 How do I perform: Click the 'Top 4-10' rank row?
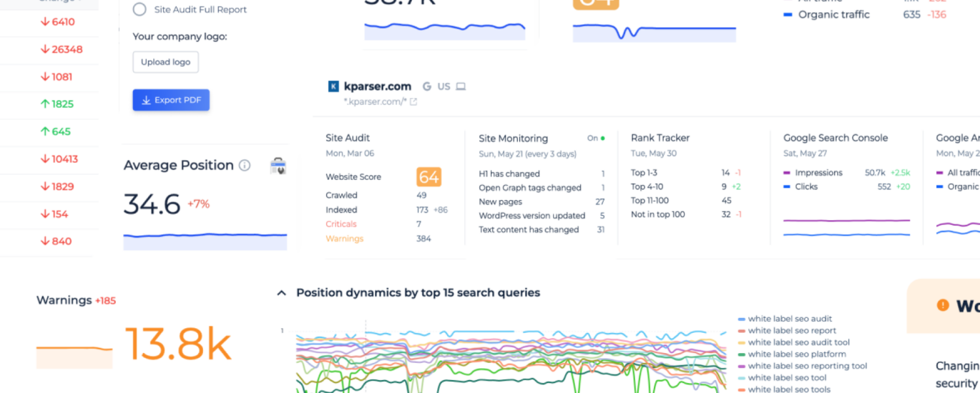686,186
